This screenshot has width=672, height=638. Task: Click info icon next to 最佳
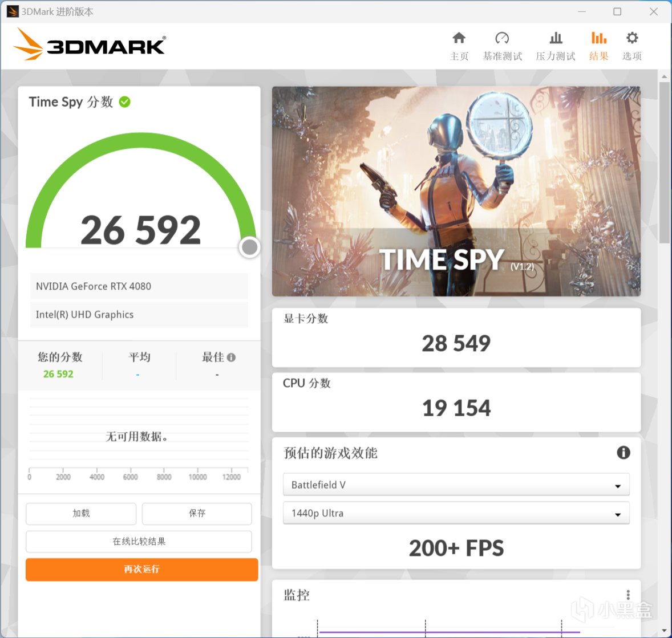pos(231,357)
